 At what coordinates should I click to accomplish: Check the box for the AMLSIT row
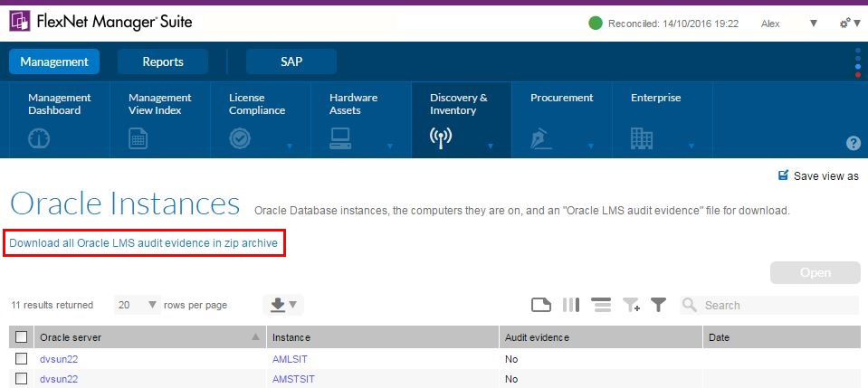pyautogui.click(x=21, y=359)
